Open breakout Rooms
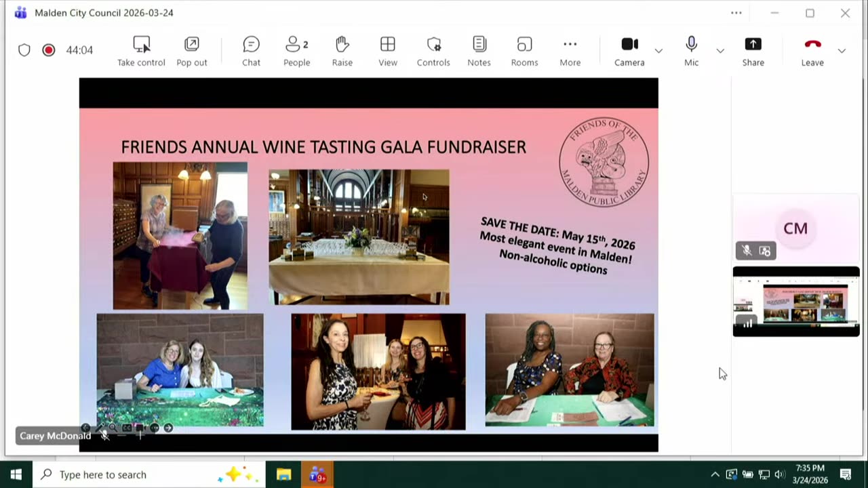The width and height of the screenshot is (868, 488). tap(524, 52)
